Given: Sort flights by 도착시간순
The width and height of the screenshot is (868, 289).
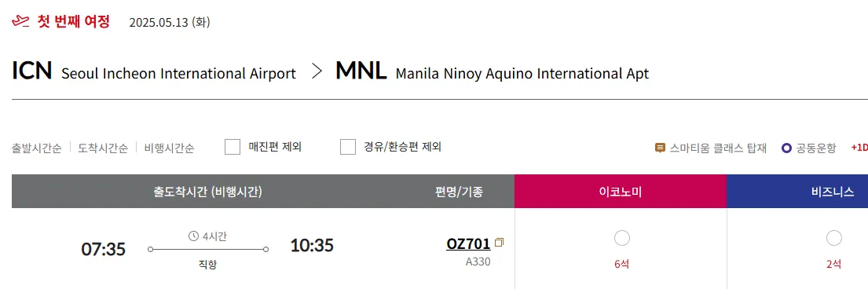Looking at the screenshot, I should [x=103, y=148].
